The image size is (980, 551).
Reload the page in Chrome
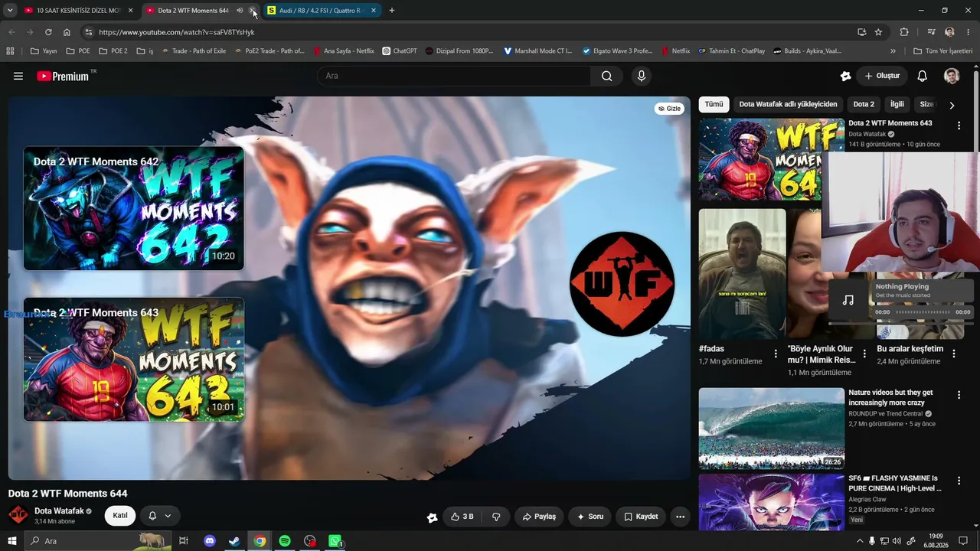click(48, 32)
